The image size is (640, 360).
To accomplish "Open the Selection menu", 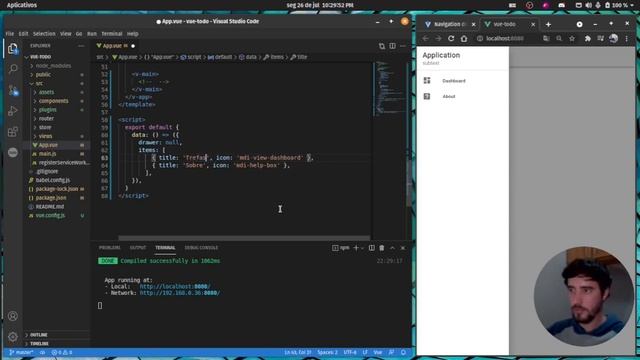I will pos(44,34).
